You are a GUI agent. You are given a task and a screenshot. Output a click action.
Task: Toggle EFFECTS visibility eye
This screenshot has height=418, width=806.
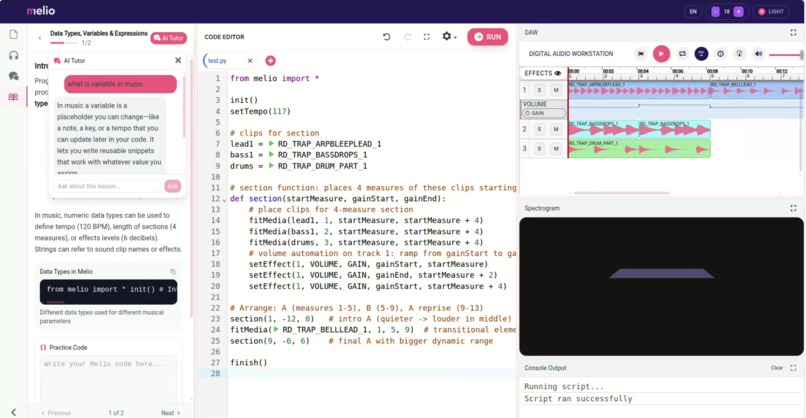point(558,74)
